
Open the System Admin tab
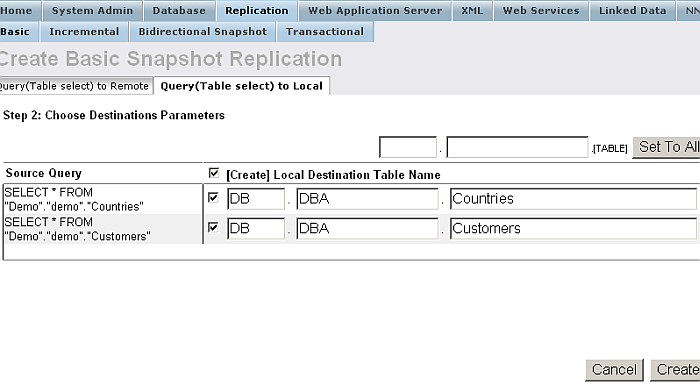point(92,10)
